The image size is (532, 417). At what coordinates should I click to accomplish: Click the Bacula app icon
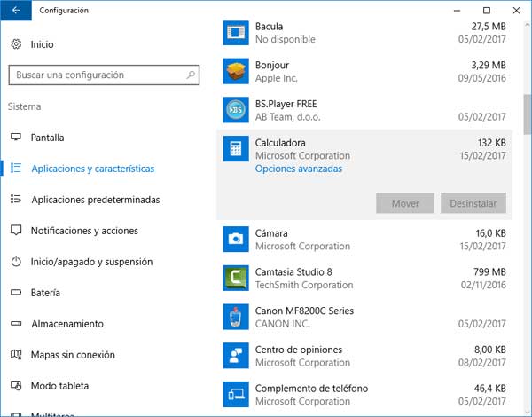coord(235,33)
